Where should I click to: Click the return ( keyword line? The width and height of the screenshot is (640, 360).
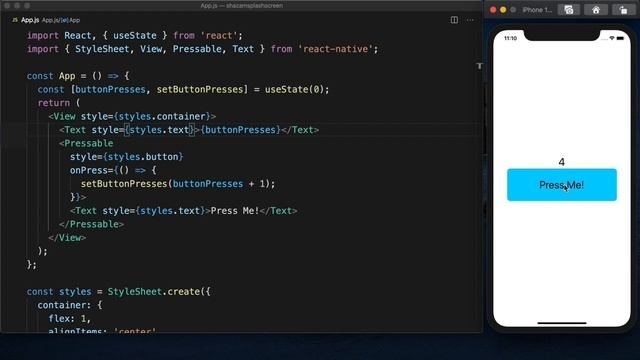[x=59, y=103]
